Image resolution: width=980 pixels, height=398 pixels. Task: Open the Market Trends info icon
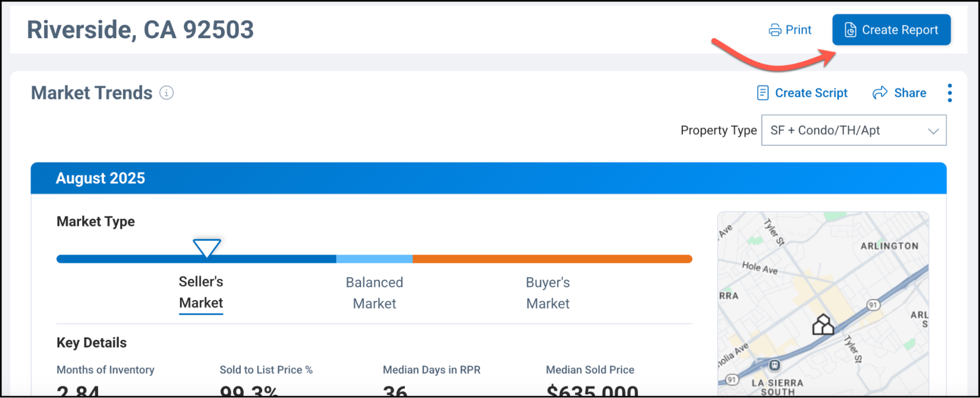pyautogui.click(x=166, y=93)
